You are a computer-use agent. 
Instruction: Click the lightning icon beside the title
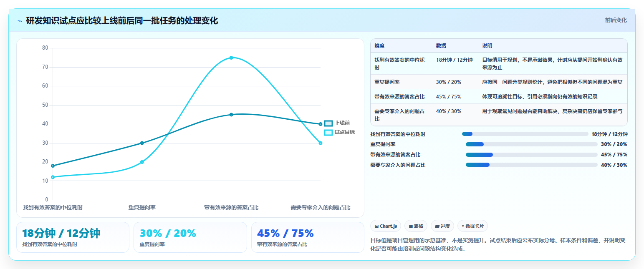(20, 21)
